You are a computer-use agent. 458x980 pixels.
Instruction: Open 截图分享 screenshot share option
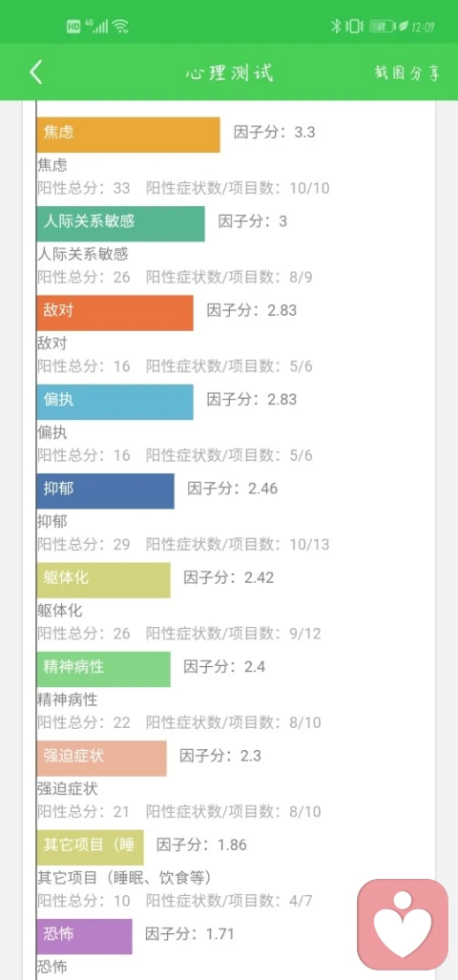point(407,73)
